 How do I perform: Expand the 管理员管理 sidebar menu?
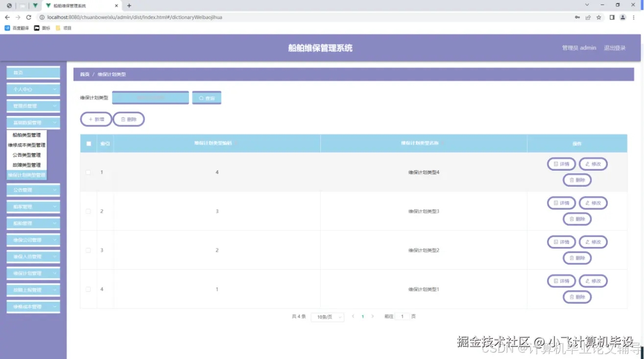33,106
